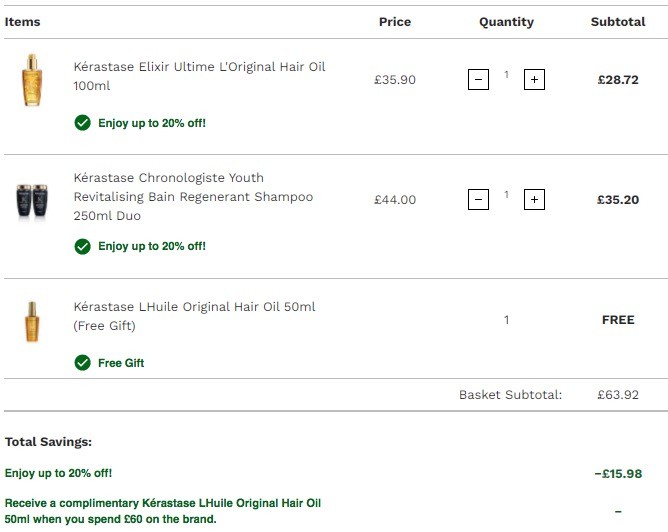Click 'Enjoy up to 20% off!' under Elixir Ultime
The width and height of the screenshot is (668, 532).
(152, 123)
